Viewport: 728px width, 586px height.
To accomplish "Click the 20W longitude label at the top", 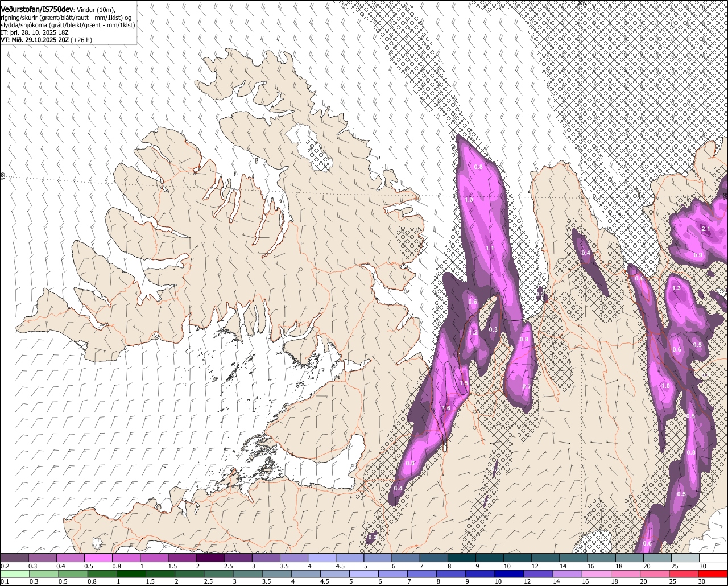I will tap(581, 3).
